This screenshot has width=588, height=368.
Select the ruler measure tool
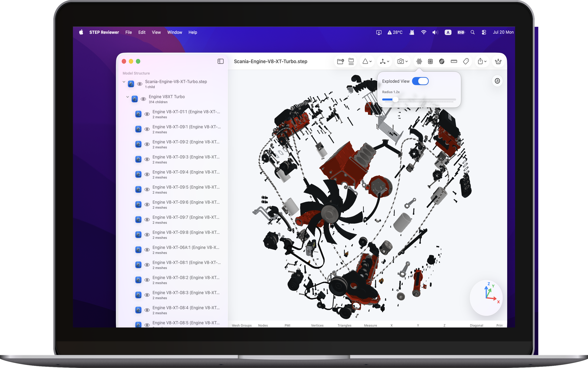tap(454, 61)
